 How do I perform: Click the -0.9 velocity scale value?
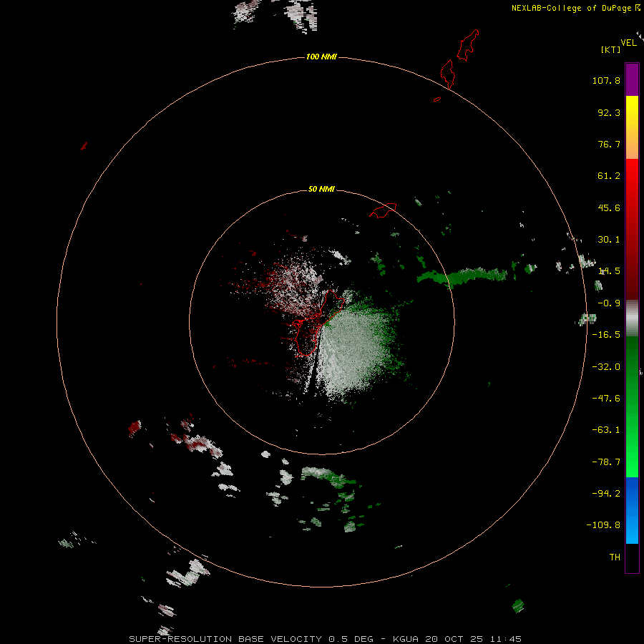pyautogui.click(x=609, y=303)
